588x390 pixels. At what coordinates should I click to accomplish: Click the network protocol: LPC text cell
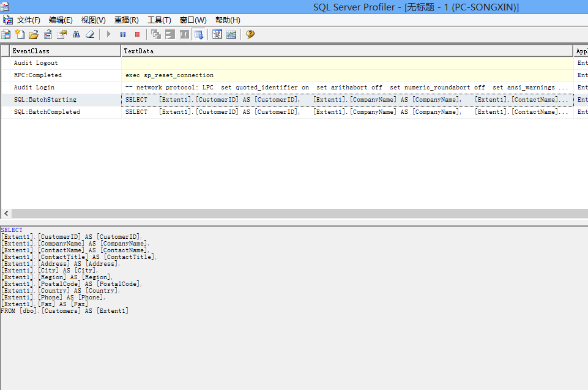pyautogui.click(x=348, y=88)
